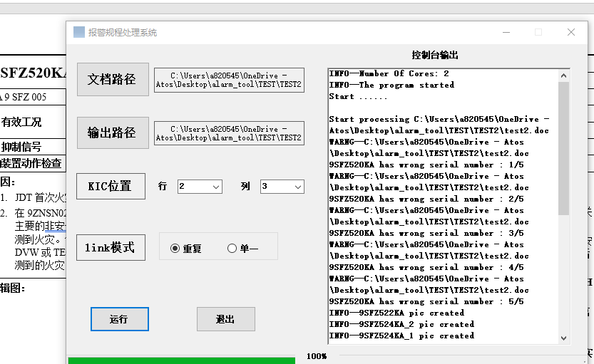Close the 报警规程处理系统 window
The image size is (594, 364).
point(571,32)
